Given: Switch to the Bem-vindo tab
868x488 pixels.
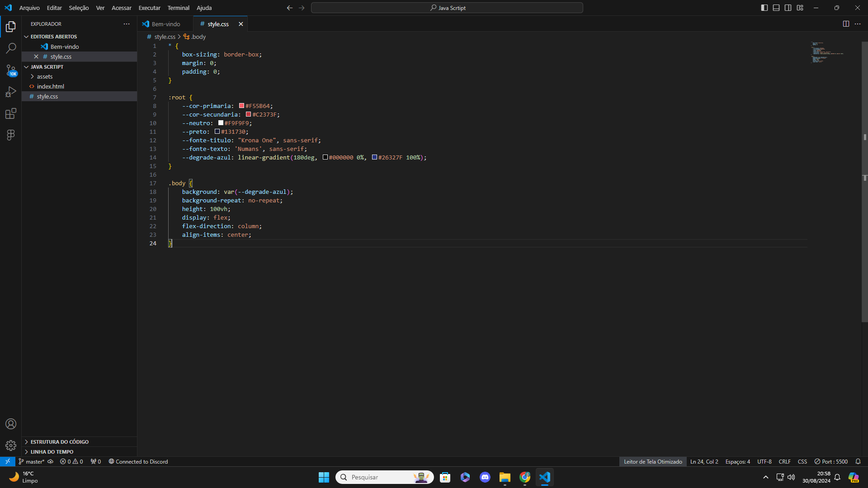Looking at the screenshot, I should click(x=165, y=24).
